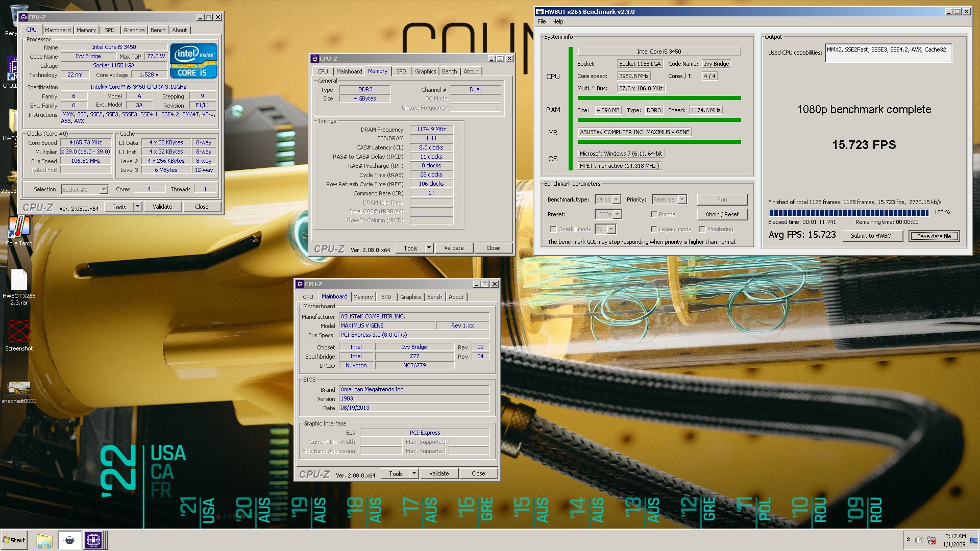Click the Multiplier x 39.0 field
980x551 pixels.
(86, 152)
